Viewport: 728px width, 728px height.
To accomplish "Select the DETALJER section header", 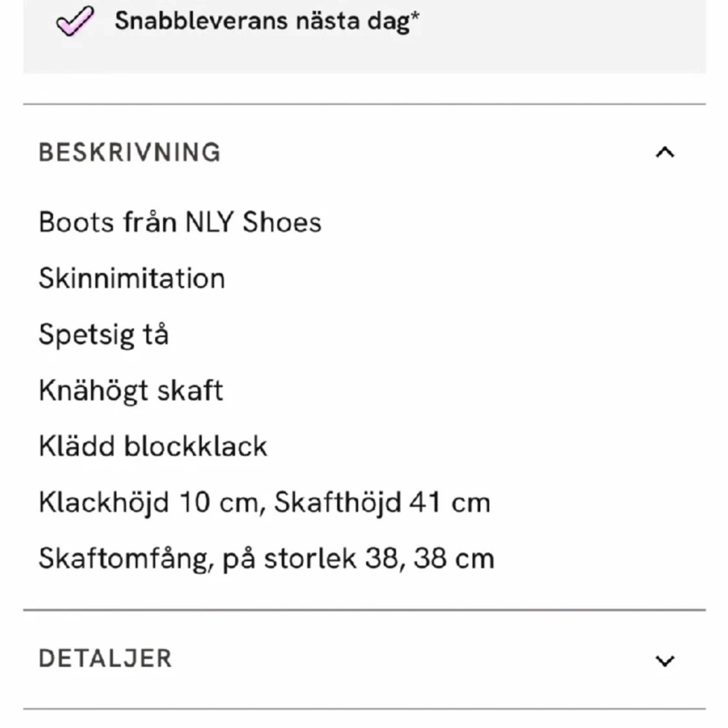I will pyautogui.click(x=105, y=658).
